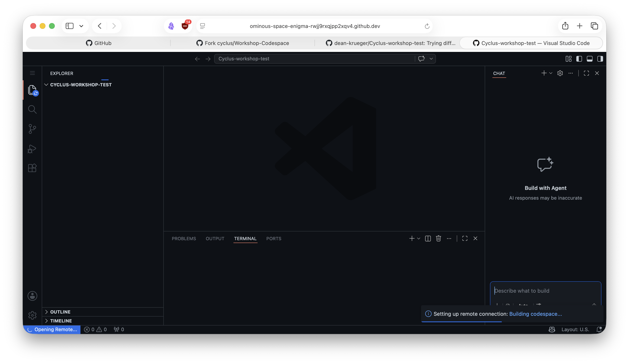Reload the page in Safari
Viewport: 629px width, 364px height.
pyautogui.click(x=427, y=26)
